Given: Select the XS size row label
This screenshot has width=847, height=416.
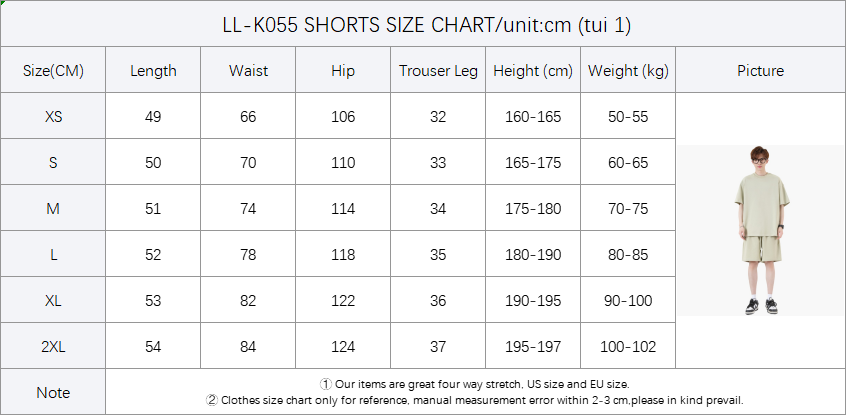Looking at the screenshot, I should (53, 117).
